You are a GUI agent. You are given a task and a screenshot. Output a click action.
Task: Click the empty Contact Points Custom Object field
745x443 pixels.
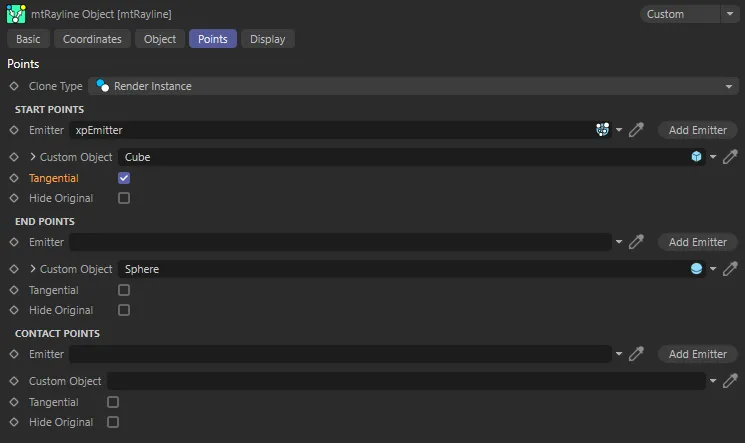click(405, 381)
